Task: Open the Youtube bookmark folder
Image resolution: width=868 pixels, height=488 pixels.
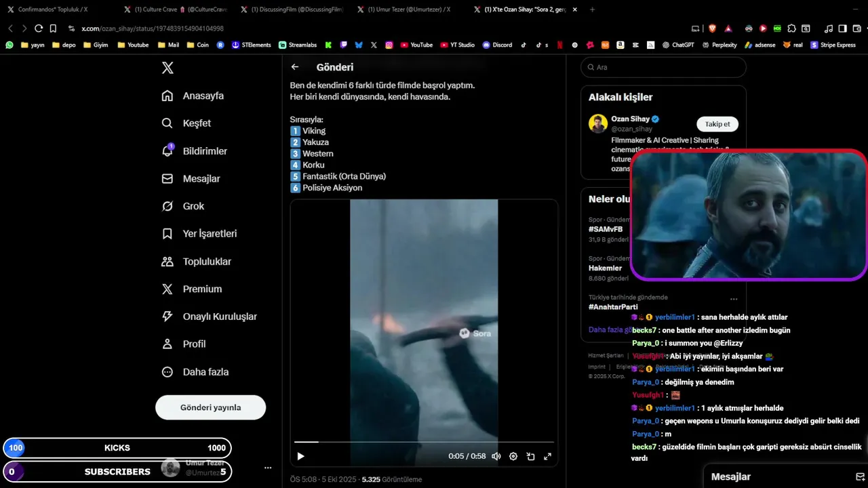Action: pos(133,45)
